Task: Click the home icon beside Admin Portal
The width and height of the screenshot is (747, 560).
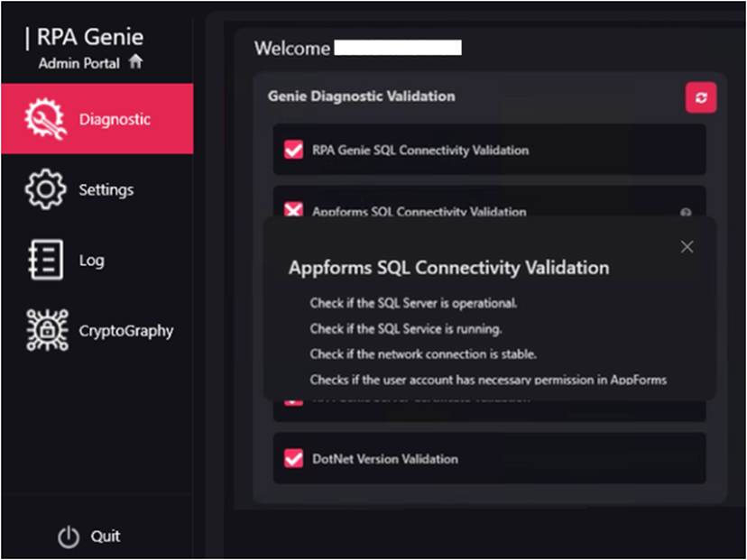Action: coord(135,61)
